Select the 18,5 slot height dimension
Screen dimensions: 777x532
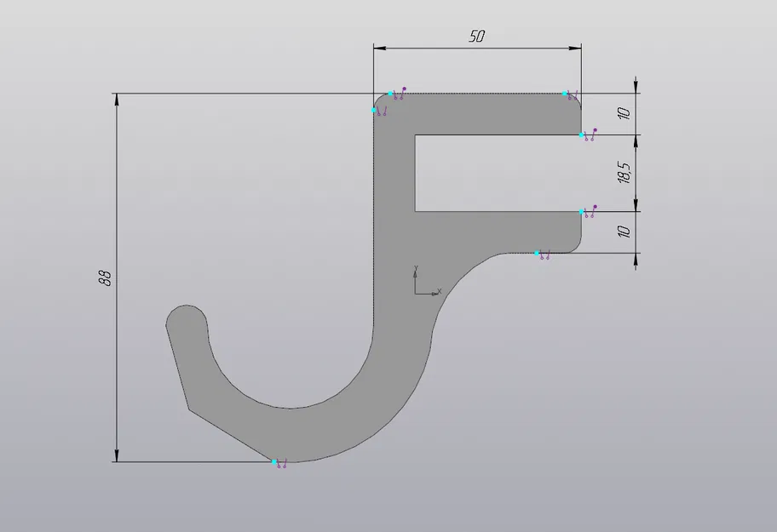click(x=624, y=173)
